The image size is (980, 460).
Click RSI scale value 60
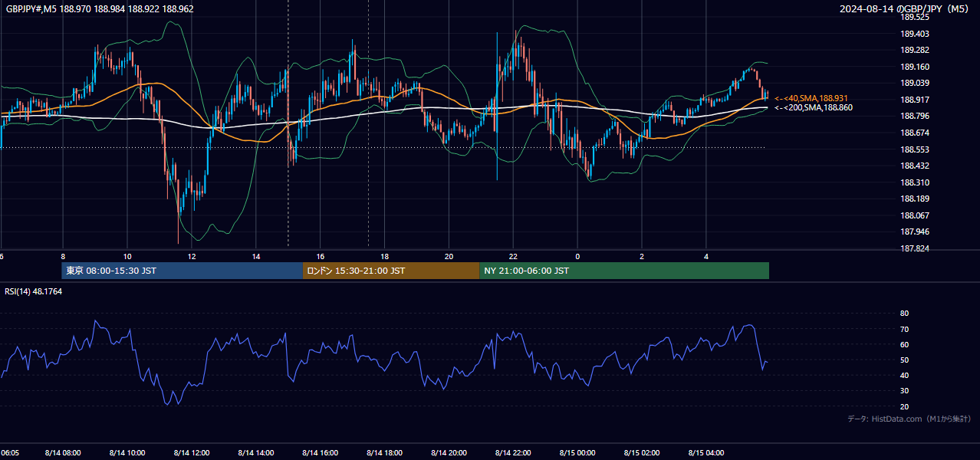click(905, 344)
